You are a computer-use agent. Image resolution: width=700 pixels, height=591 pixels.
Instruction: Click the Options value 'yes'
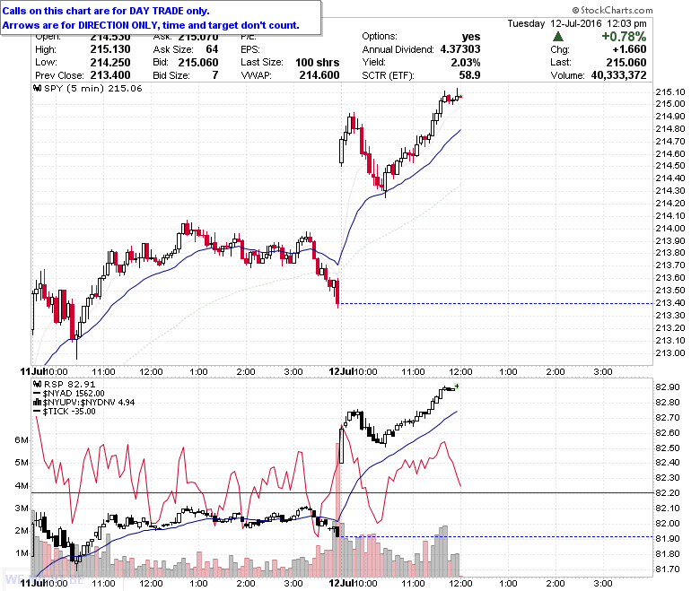(471, 37)
